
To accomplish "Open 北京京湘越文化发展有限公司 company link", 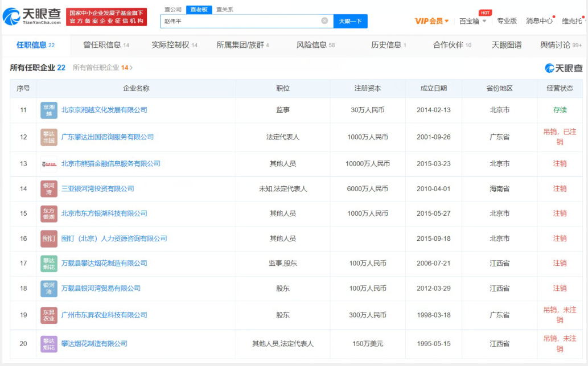I will pyautogui.click(x=104, y=110).
